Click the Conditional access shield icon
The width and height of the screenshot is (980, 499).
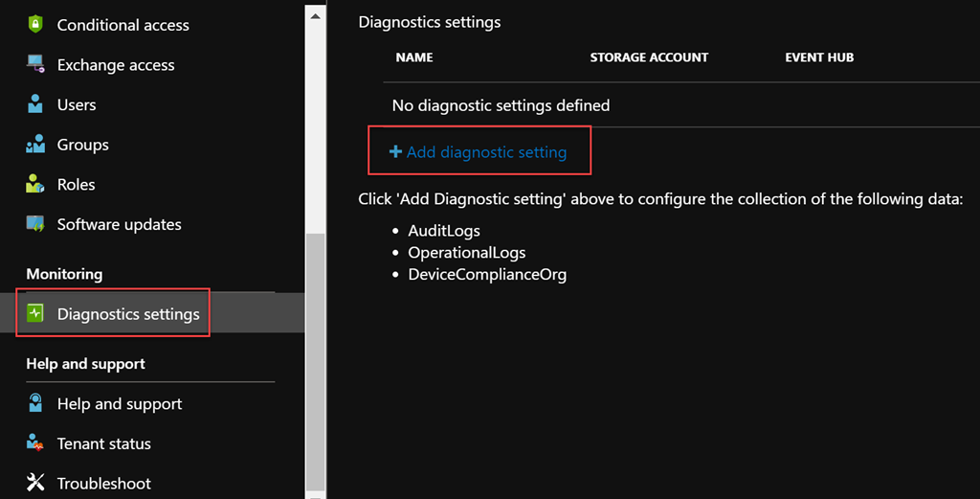(35, 24)
